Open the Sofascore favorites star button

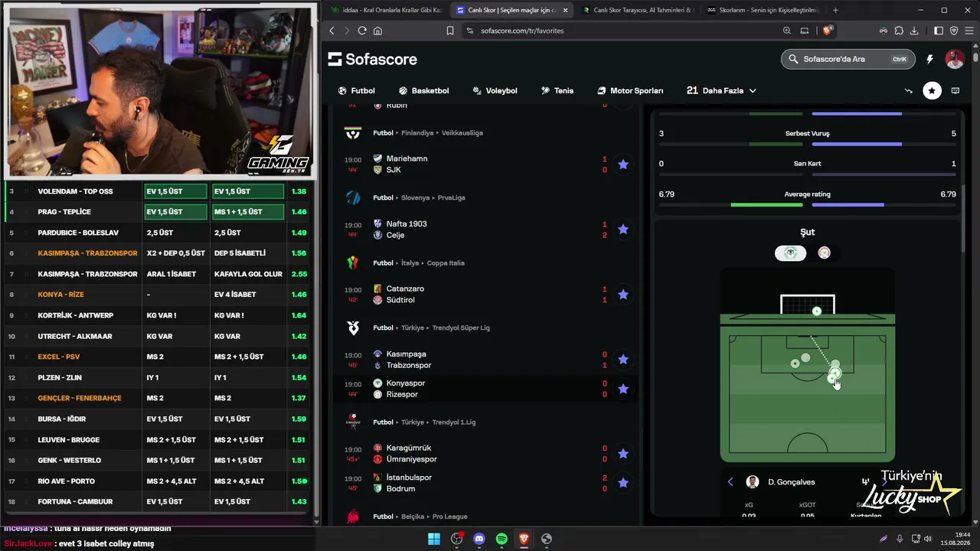point(932,90)
